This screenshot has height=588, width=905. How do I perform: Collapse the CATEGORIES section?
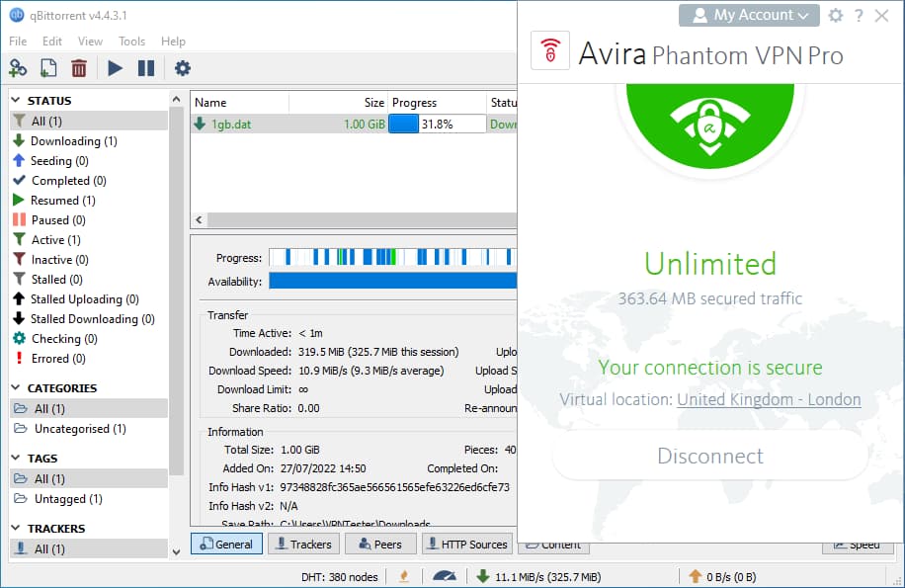[x=16, y=387]
